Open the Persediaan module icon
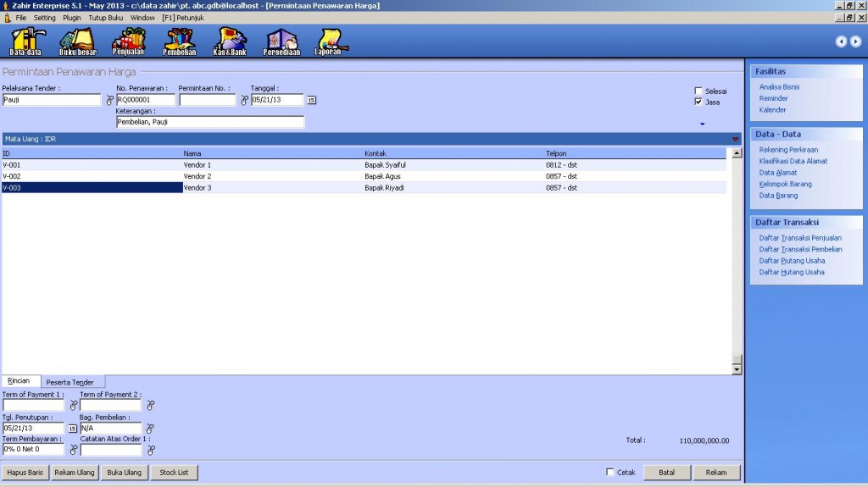 (281, 41)
